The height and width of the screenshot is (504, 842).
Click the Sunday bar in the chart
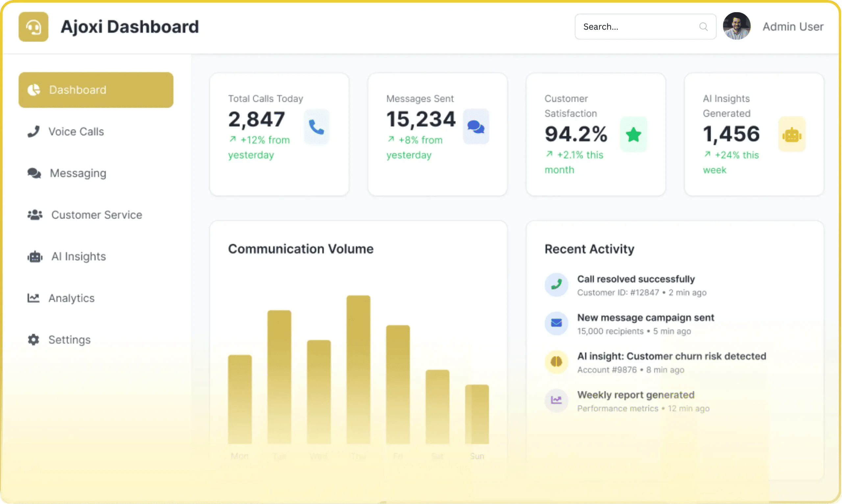(x=477, y=415)
